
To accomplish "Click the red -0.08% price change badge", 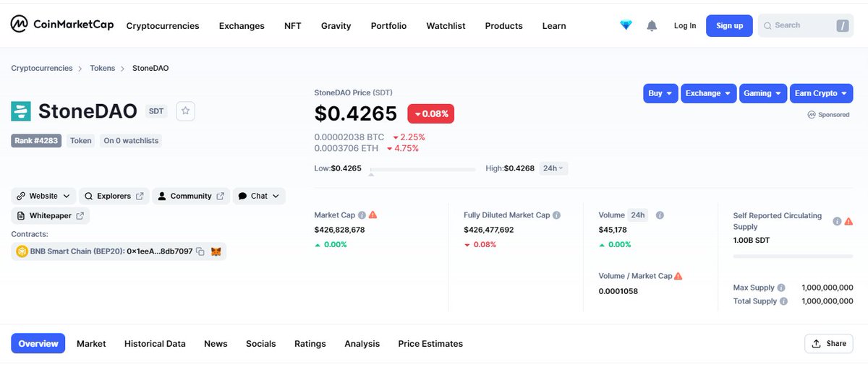I will click(x=431, y=113).
